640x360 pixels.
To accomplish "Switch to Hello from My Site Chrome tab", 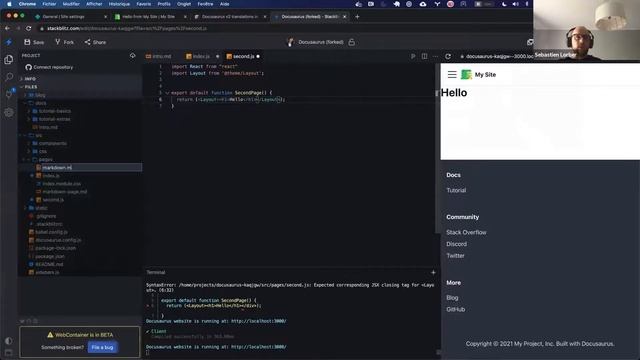I will 148,17.
